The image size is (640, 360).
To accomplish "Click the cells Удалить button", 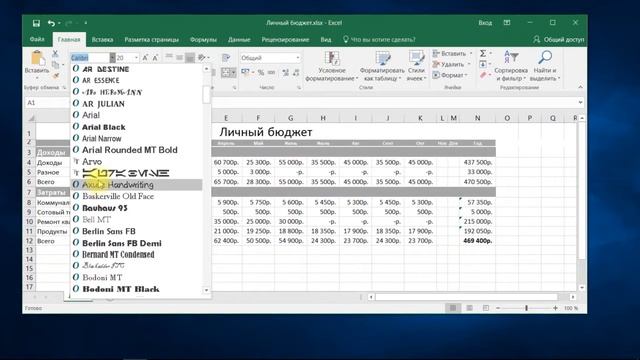I will pyautogui.click(x=452, y=64).
